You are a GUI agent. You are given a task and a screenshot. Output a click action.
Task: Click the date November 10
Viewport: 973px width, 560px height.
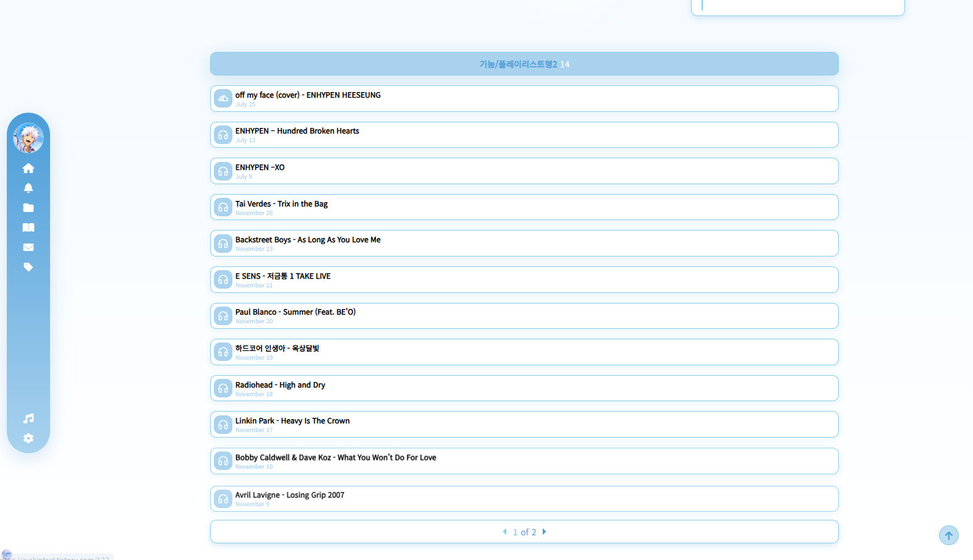[x=254, y=467]
